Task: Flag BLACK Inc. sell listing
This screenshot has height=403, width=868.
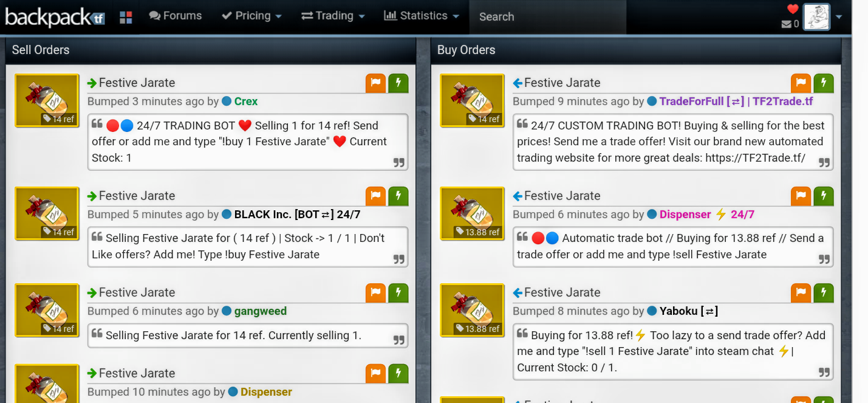Action: tap(376, 196)
